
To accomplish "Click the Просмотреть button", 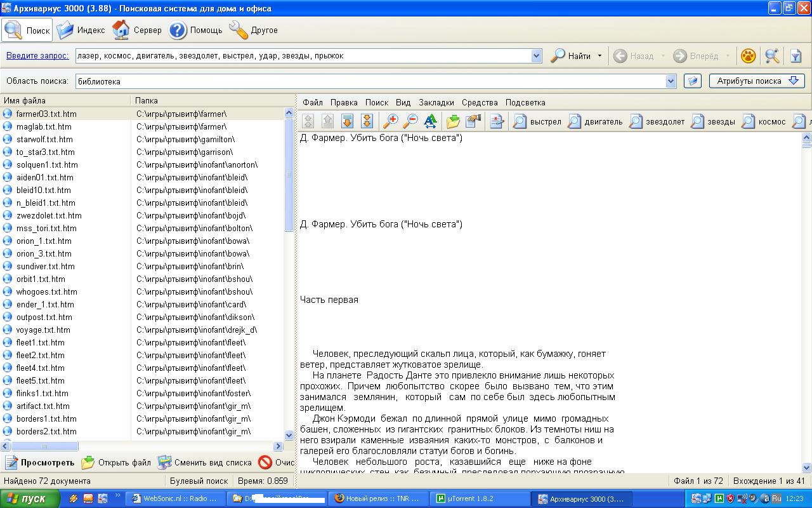I will (x=40, y=462).
